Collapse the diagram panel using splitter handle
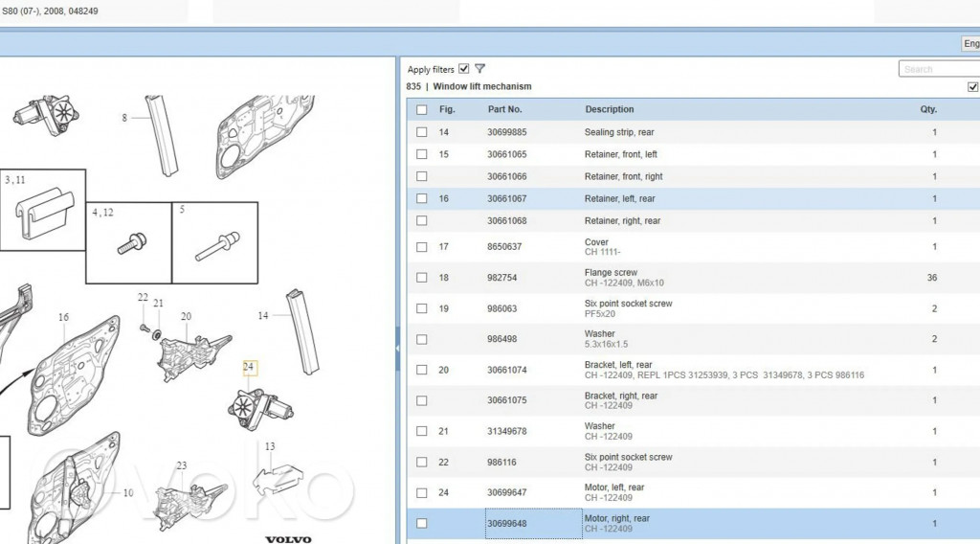 pyautogui.click(x=397, y=351)
